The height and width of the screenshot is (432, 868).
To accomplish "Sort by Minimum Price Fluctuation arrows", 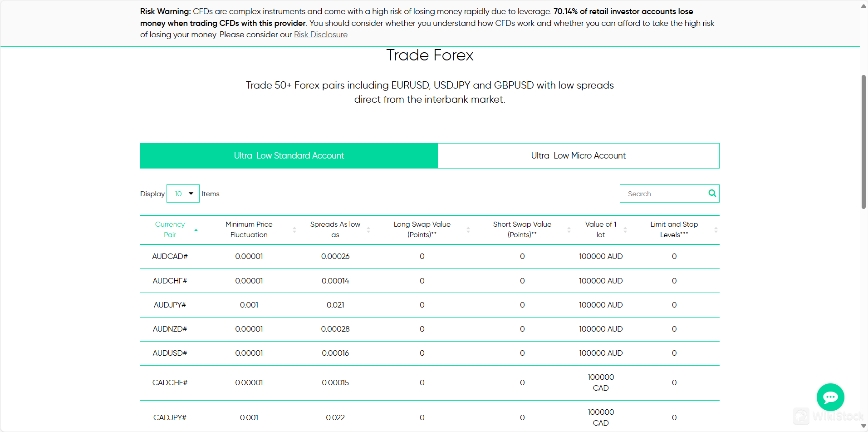I will (294, 230).
